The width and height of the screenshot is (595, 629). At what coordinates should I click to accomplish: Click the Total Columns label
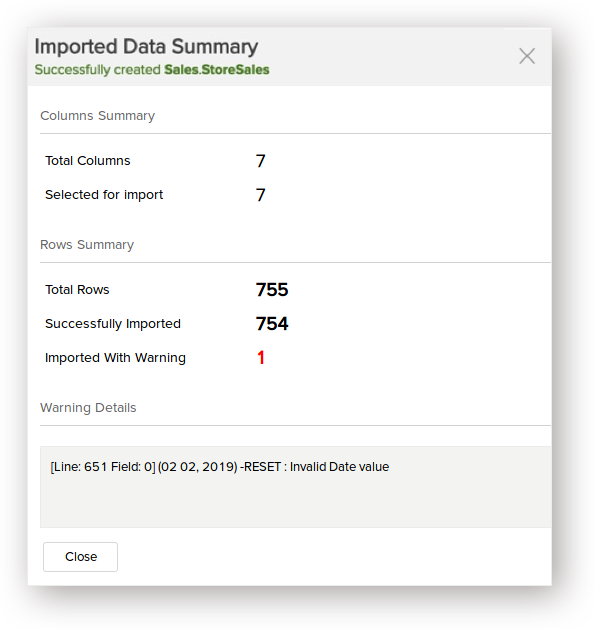click(x=87, y=160)
